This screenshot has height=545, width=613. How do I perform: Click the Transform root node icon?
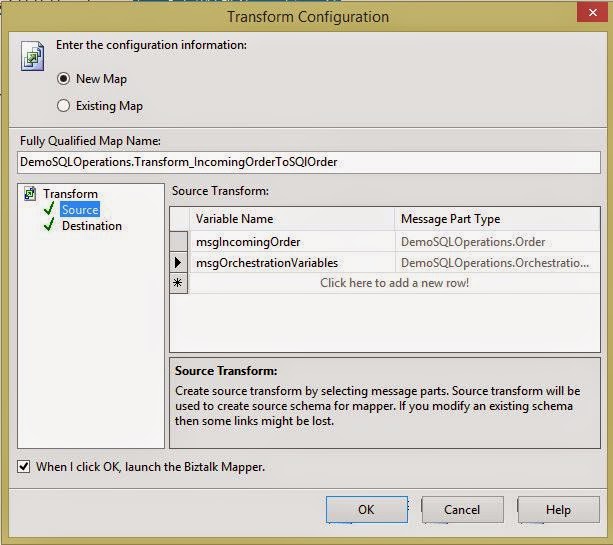[30, 194]
